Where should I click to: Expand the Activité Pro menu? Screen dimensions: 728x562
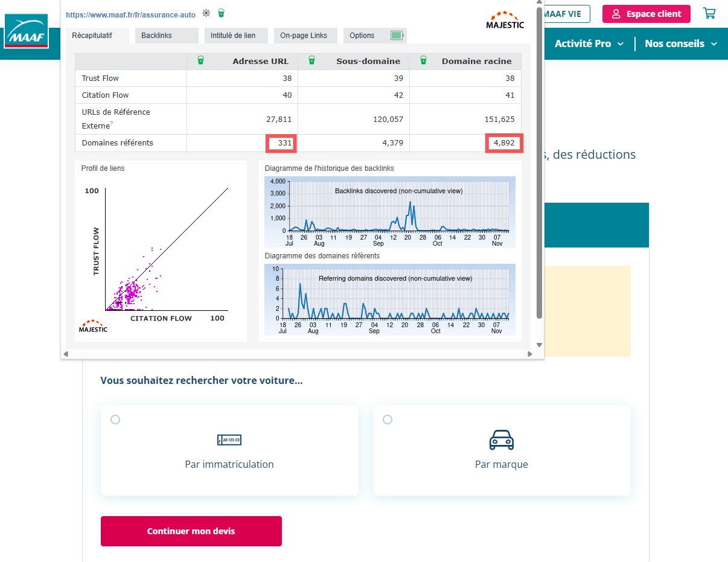(590, 43)
